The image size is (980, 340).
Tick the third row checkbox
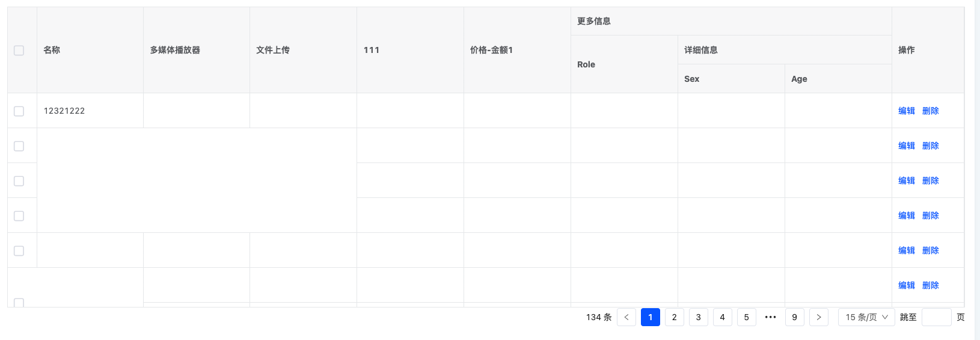coord(19,181)
